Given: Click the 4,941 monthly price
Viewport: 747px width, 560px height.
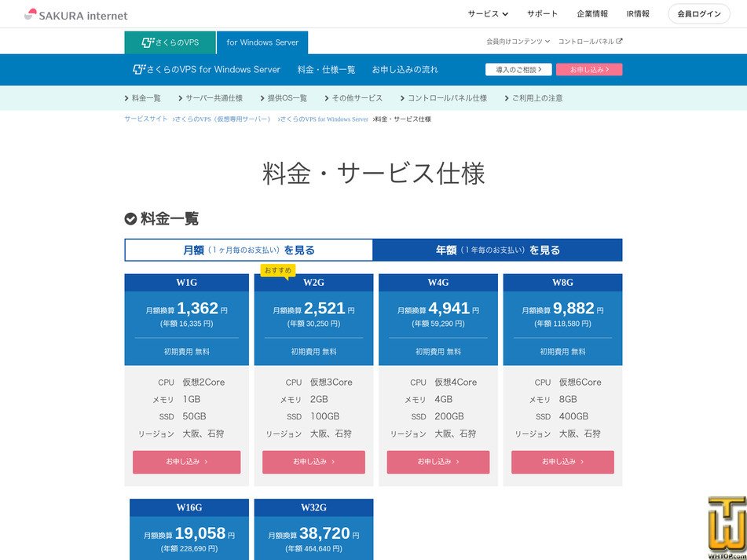Looking at the screenshot, I should pyautogui.click(x=449, y=309).
